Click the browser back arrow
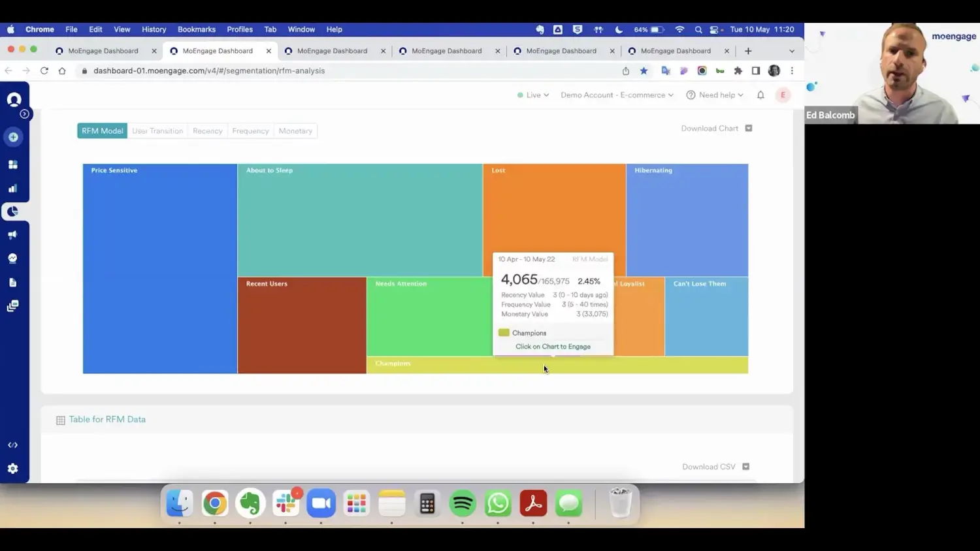This screenshot has width=980, height=551. (8, 71)
